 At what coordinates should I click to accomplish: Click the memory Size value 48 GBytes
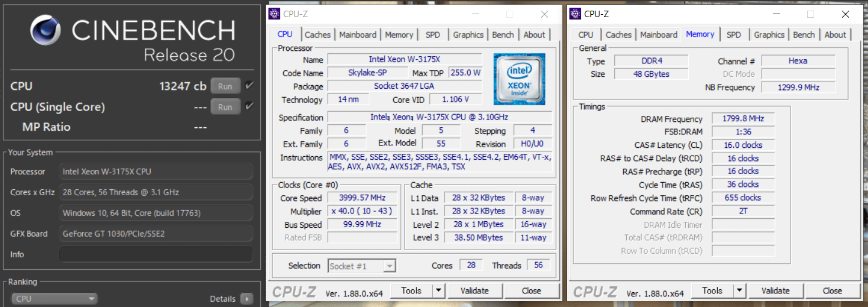[x=651, y=74]
